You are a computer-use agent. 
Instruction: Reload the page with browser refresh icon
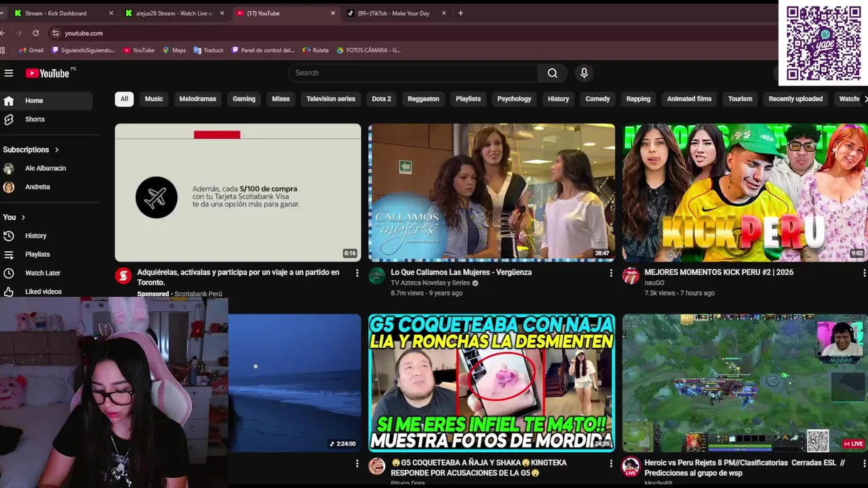coord(35,33)
